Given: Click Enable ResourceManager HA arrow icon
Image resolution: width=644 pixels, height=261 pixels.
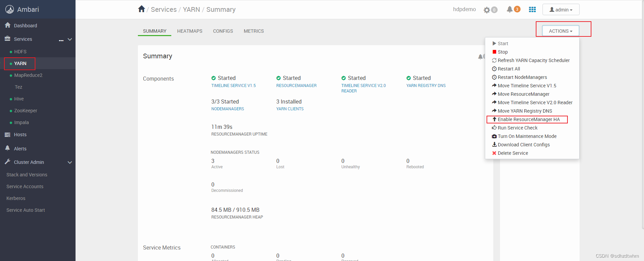Looking at the screenshot, I should tap(494, 119).
